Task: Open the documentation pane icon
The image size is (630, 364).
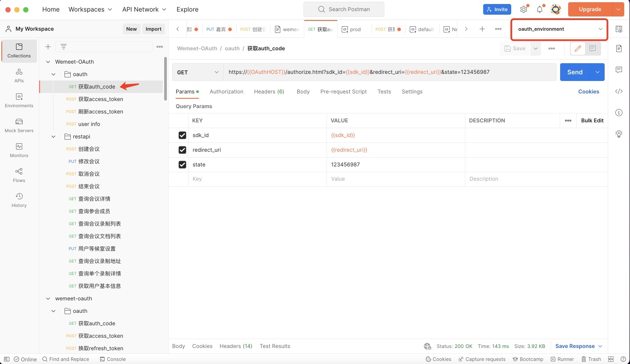Action: click(x=619, y=49)
